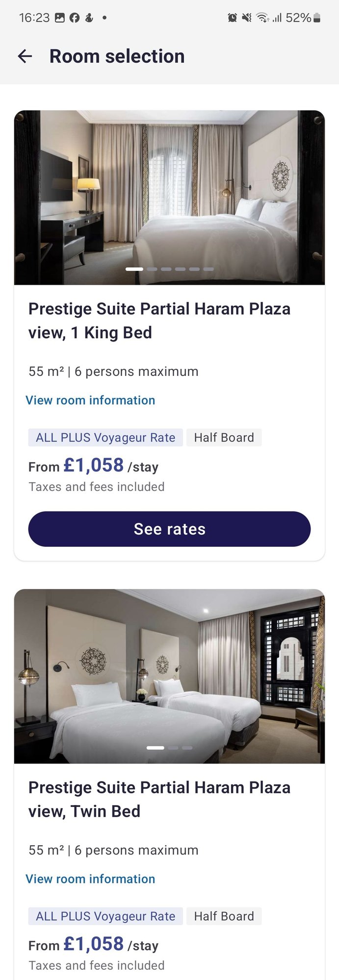339x980 pixels.
Task: Tap the gallery image notification icon
Action: [x=60, y=18]
